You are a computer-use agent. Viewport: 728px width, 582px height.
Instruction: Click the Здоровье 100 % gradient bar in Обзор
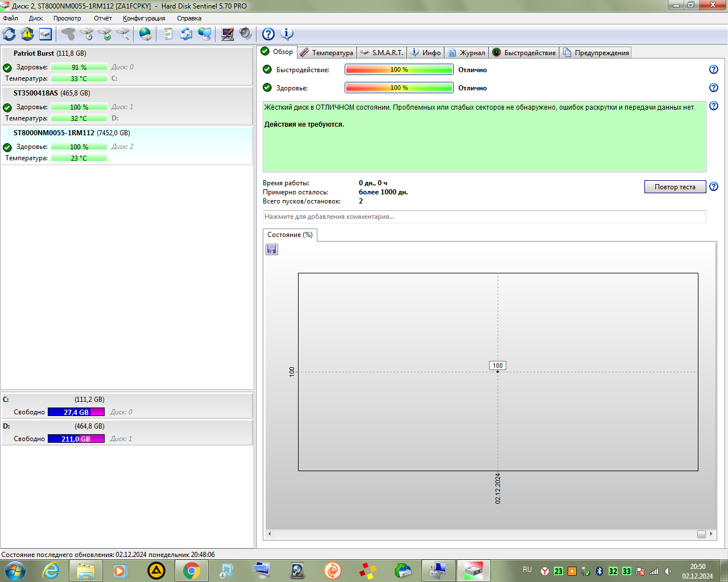399,88
